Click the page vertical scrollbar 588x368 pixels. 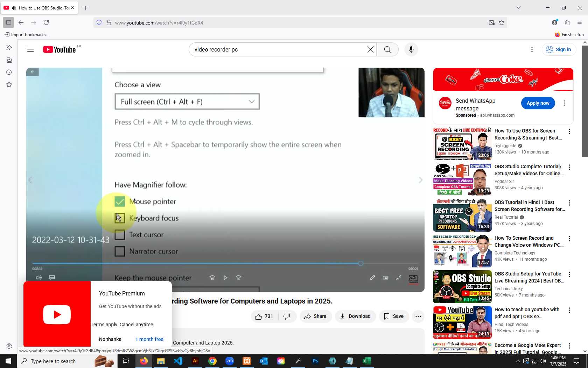(x=585, y=101)
